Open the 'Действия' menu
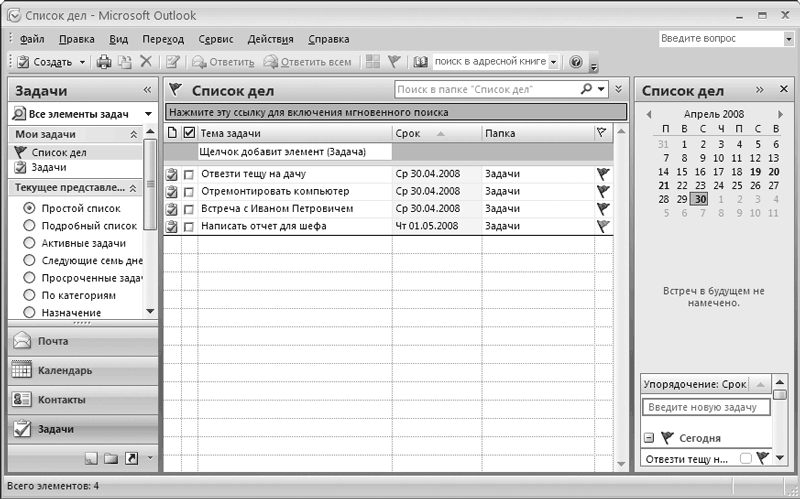 tap(270, 39)
